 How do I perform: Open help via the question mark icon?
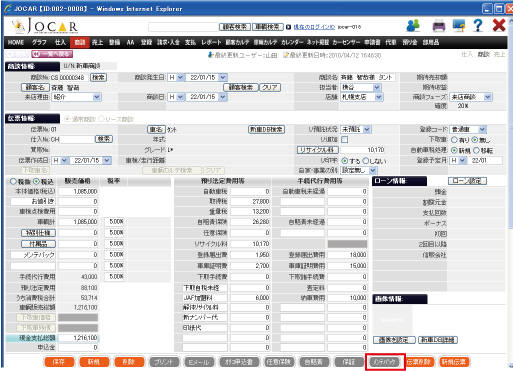pos(478,25)
